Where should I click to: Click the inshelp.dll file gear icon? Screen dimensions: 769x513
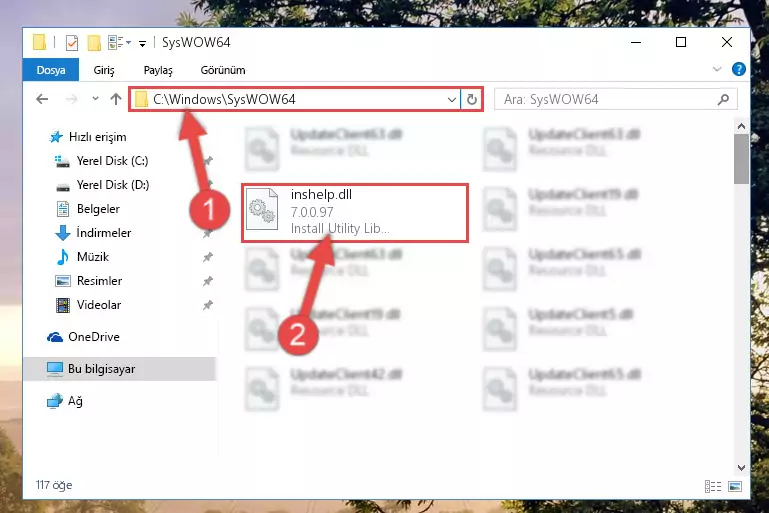click(x=262, y=209)
